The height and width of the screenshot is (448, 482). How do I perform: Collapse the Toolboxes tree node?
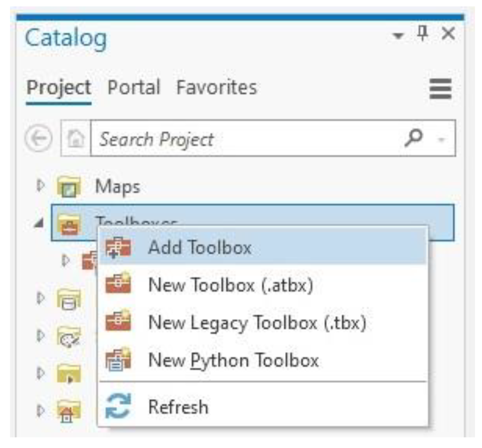pos(39,223)
